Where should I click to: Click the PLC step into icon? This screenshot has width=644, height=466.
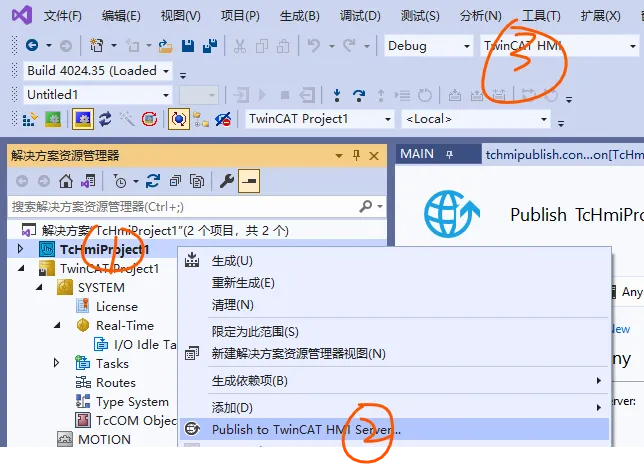pos(337,95)
